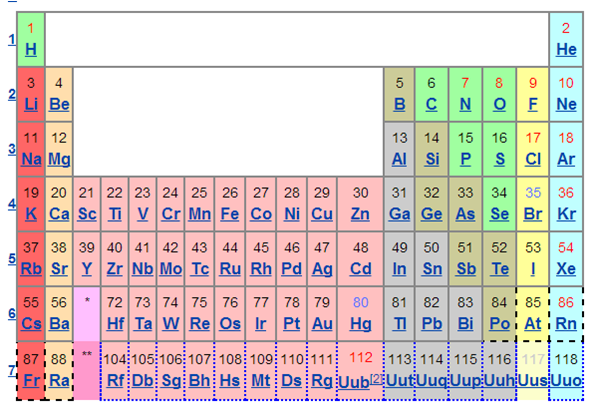Viewport: 593px width, 410px height.
Task: Click the Helium (He) element link
Action: (x=566, y=50)
